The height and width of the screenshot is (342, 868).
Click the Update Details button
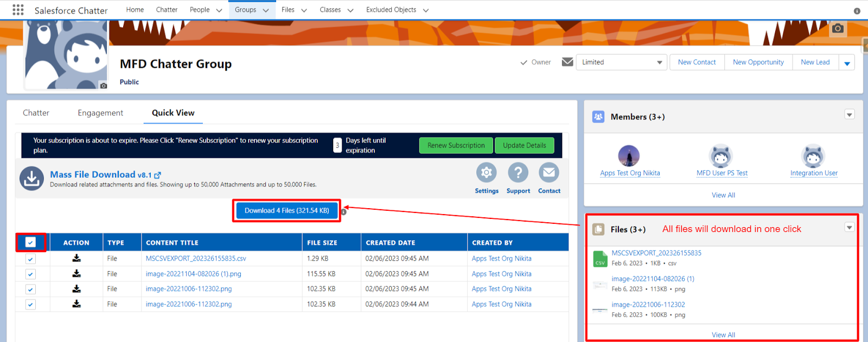pos(525,145)
